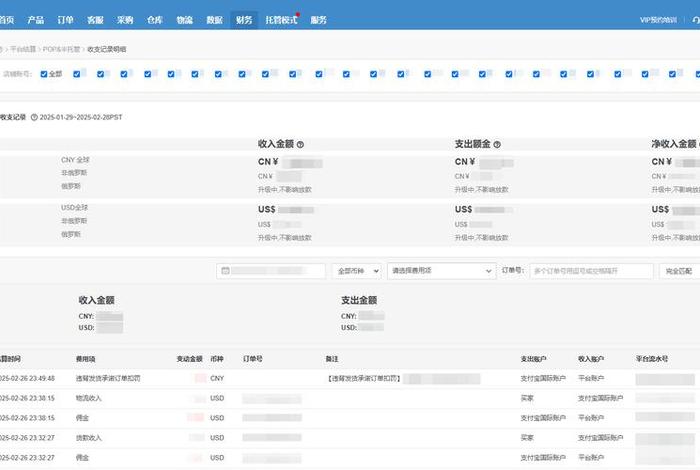Viewport: 700px width, 470px height.
Task: Click 佣金 in the 23:38:15 row
Action: pyautogui.click(x=83, y=418)
